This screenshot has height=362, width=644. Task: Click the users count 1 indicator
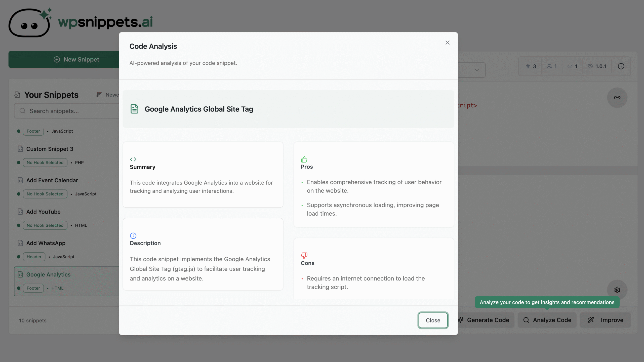click(552, 66)
